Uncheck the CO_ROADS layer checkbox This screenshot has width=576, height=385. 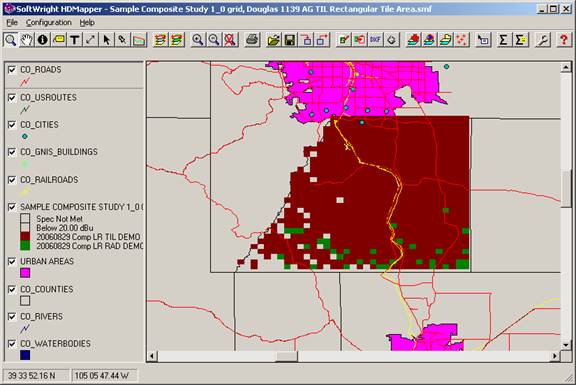[12, 70]
